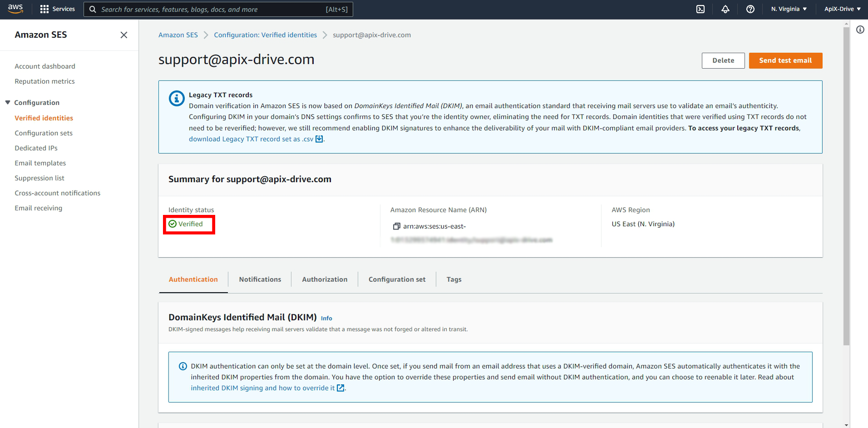
Task: Select Verified identities in sidebar
Action: point(44,118)
